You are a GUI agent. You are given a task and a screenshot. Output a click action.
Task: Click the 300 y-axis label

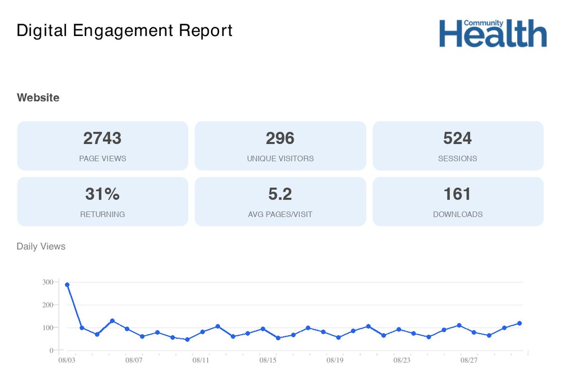tap(47, 282)
